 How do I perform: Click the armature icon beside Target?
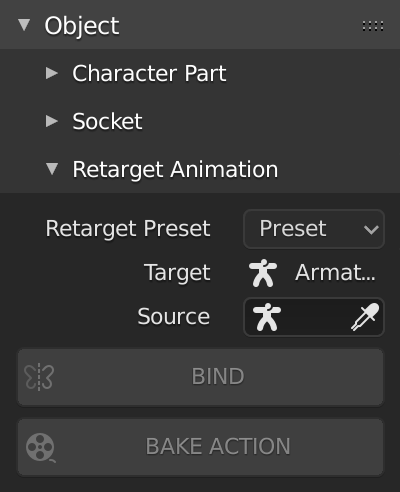tap(263, 273)
